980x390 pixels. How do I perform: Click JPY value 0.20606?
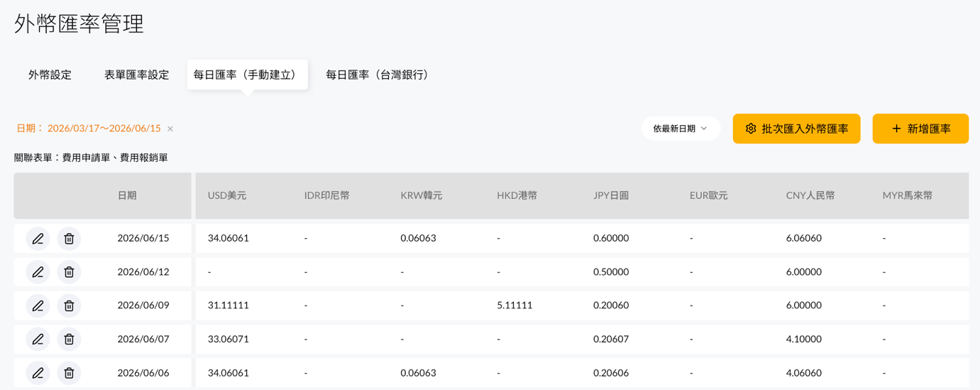pos(611,373)
